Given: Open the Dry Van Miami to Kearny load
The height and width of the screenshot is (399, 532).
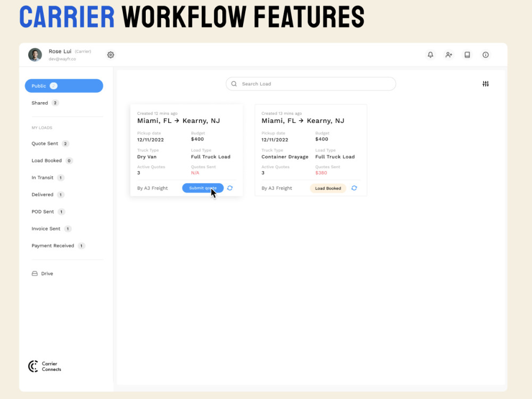Looking at the screenshot, I should click(187, 151).
